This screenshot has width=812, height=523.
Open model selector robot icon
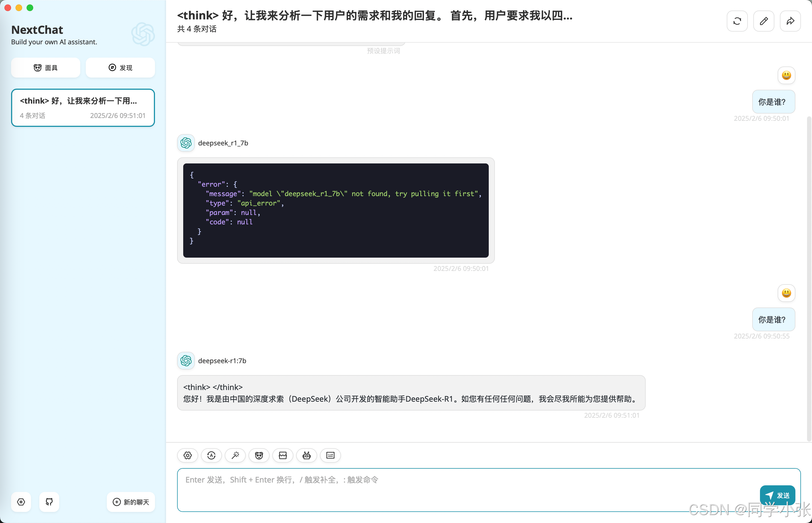pyautogui.click(x=306, y=455)
